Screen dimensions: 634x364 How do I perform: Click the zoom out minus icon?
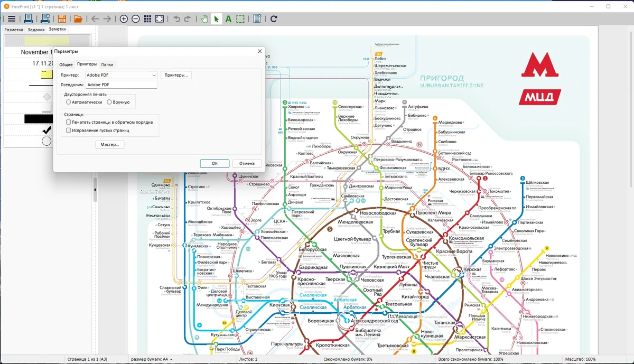click(136, 19)
